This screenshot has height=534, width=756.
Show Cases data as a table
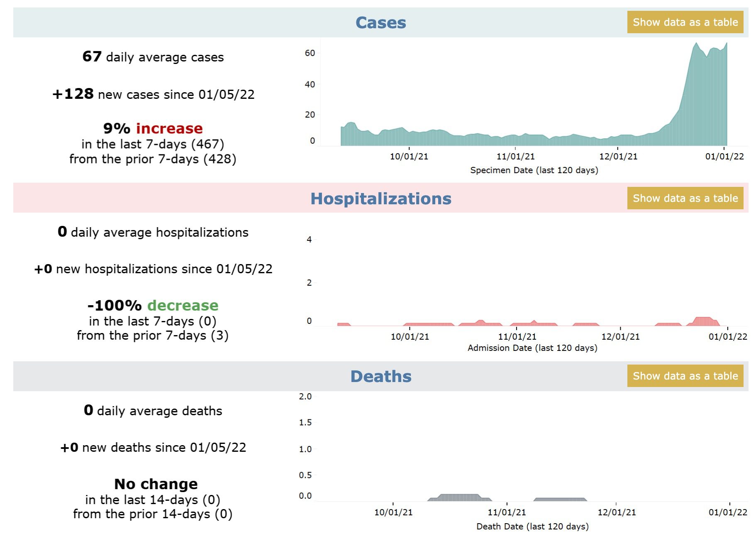[685, 22]
